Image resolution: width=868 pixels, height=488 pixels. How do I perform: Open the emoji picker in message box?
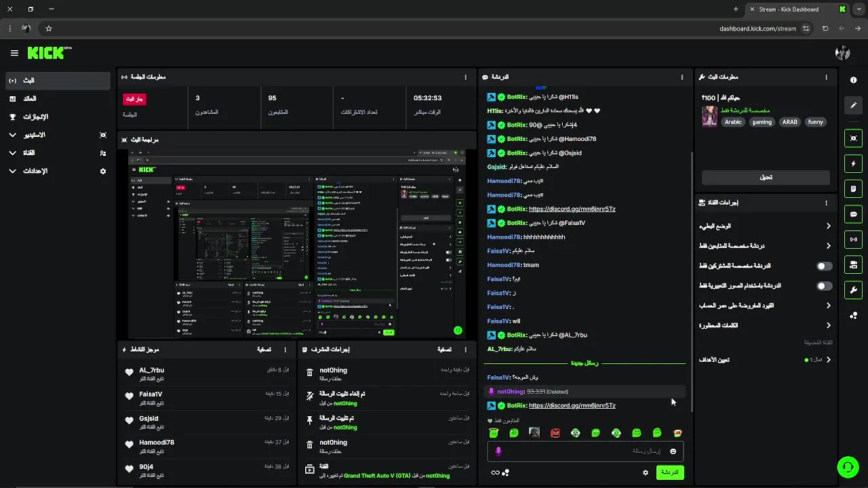673,451
